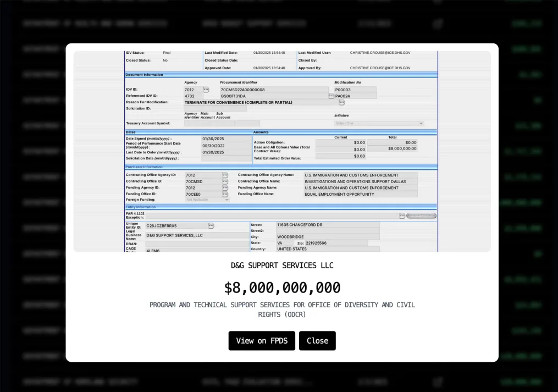Click the grayed-out Remove Exception button
558x392 pixels.
(422, 216)
